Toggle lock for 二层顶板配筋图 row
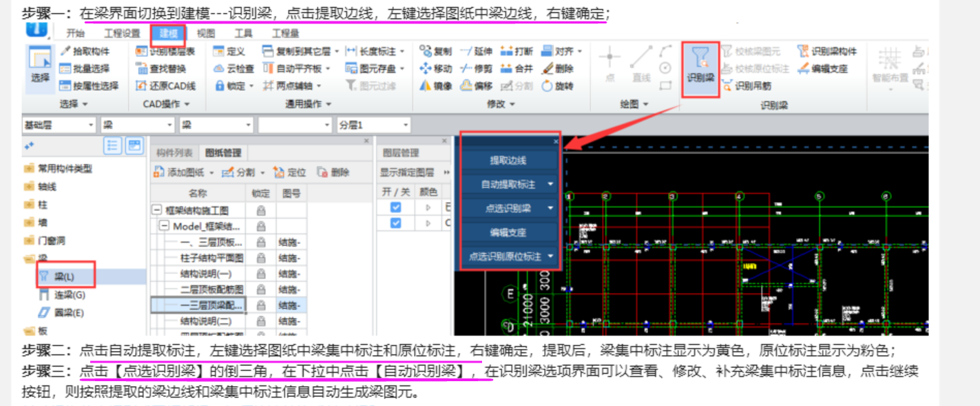 tap(261, 290)
